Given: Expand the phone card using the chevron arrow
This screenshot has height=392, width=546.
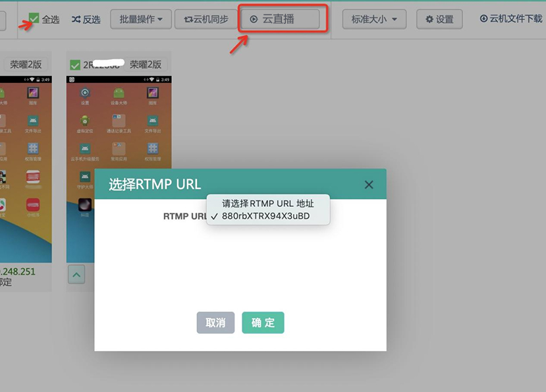Looking at the screenshot, I should tap(77, 275).
